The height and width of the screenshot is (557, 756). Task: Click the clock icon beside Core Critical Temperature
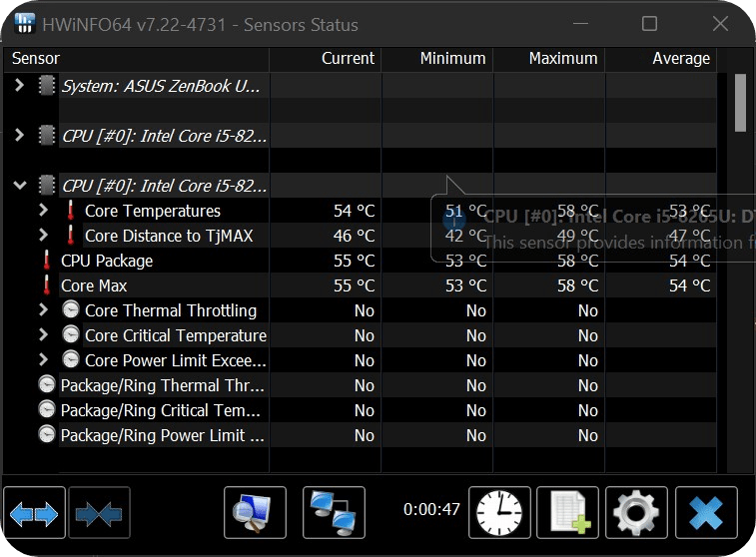(x=71, y=334)
